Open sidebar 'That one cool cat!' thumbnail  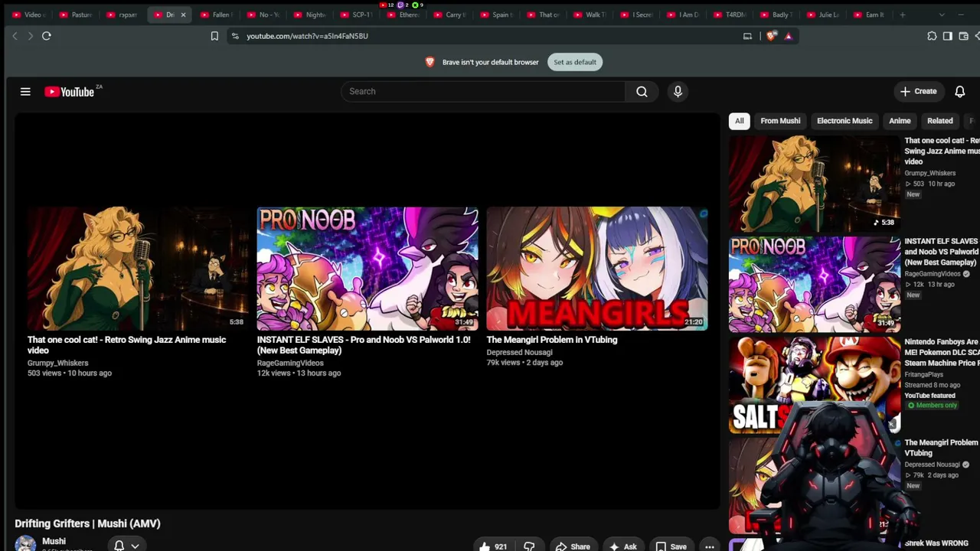coord(815,184)
